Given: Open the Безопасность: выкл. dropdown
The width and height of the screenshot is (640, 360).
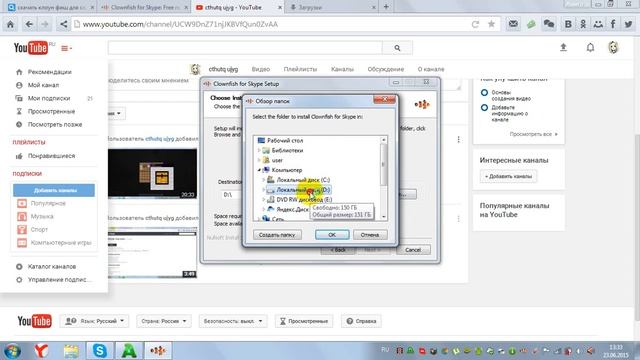Looking at the screenshot, I should click(233, 321).
